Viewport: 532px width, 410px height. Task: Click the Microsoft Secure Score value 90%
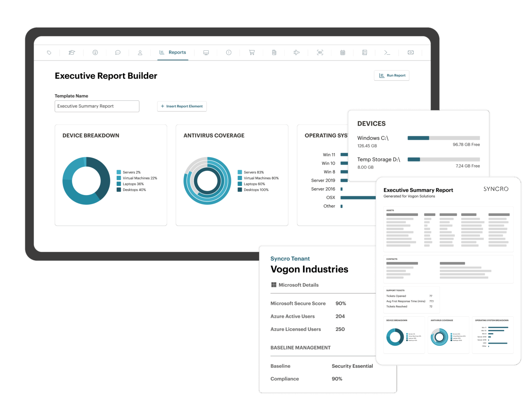point(341,303)
